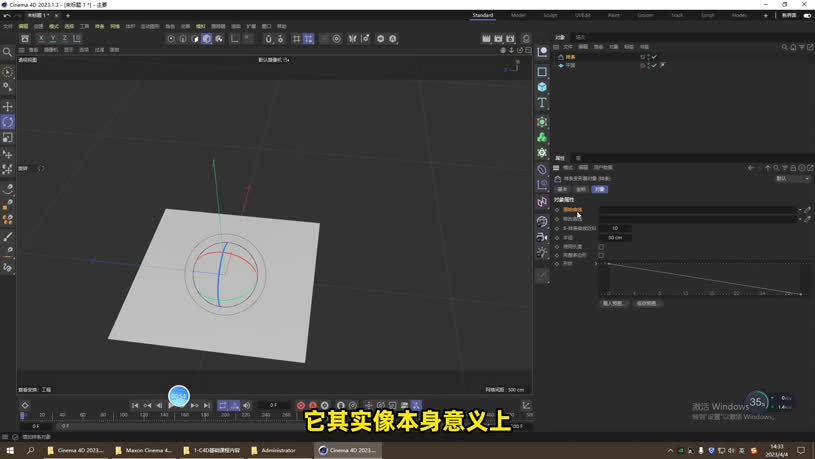
Task: Click picker icon for first spline field
Action: pos(807,210)
